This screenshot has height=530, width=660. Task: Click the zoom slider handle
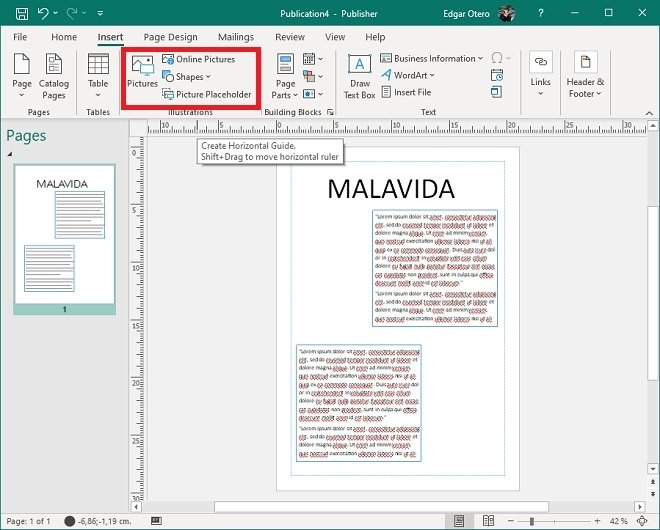coord(532,521)
